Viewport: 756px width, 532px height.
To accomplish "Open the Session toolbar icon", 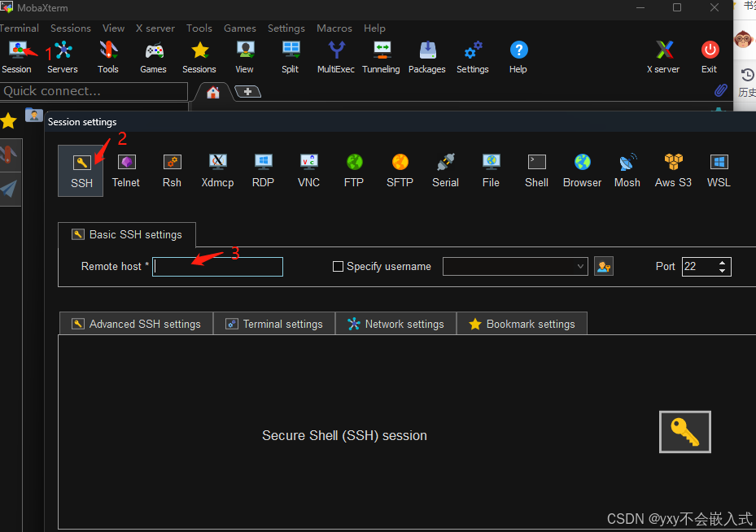I will coord(17,57).
